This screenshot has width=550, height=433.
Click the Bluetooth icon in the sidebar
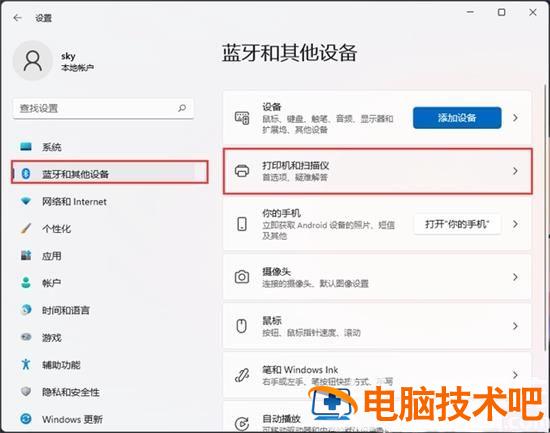(x=26, y=173)
